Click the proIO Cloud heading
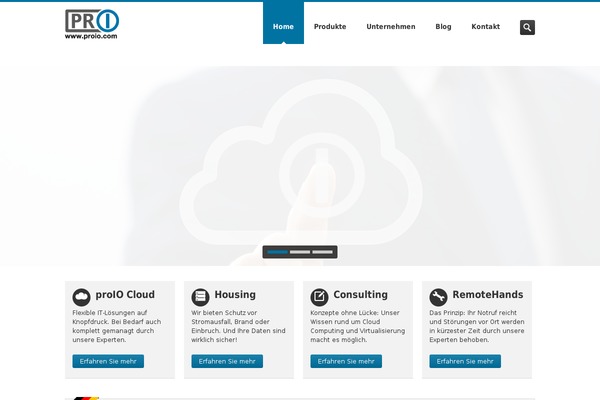Image resolution: width=600 pixels, height=400 pixels. click(x=125, y=294)
